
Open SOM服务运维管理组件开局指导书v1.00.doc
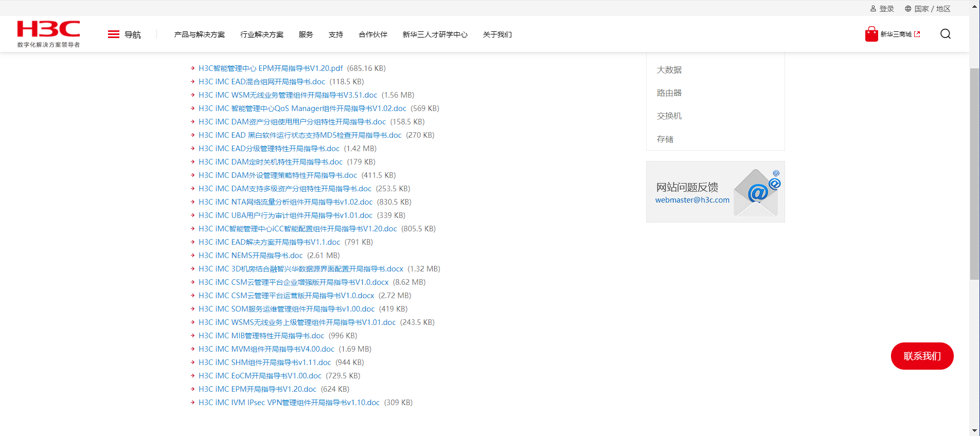click(287, 309)
